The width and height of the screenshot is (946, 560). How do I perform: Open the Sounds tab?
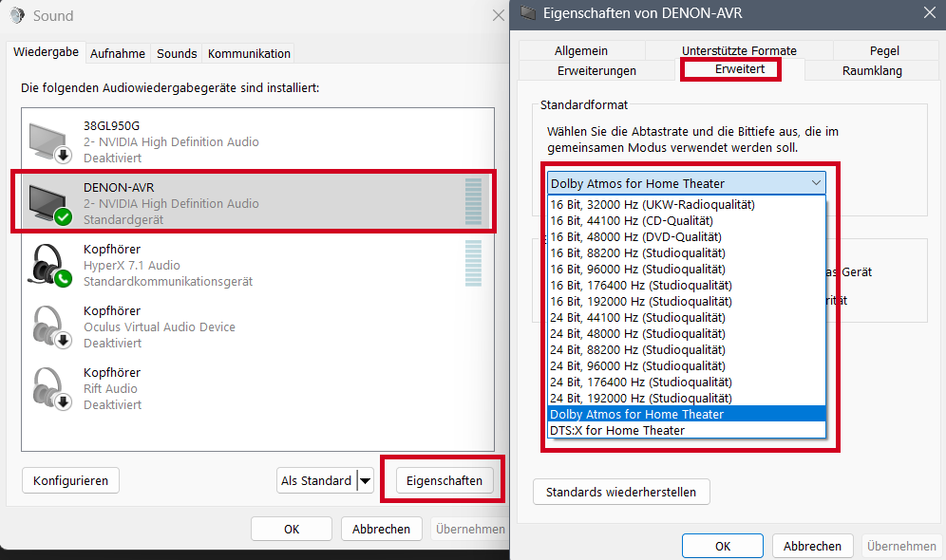coord(177,54)
